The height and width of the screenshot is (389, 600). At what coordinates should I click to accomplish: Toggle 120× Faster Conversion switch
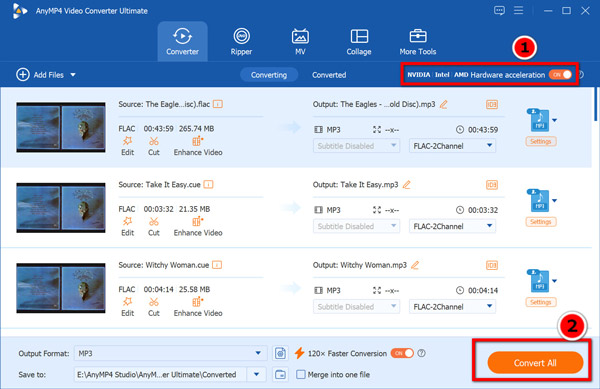click(402, 353)
